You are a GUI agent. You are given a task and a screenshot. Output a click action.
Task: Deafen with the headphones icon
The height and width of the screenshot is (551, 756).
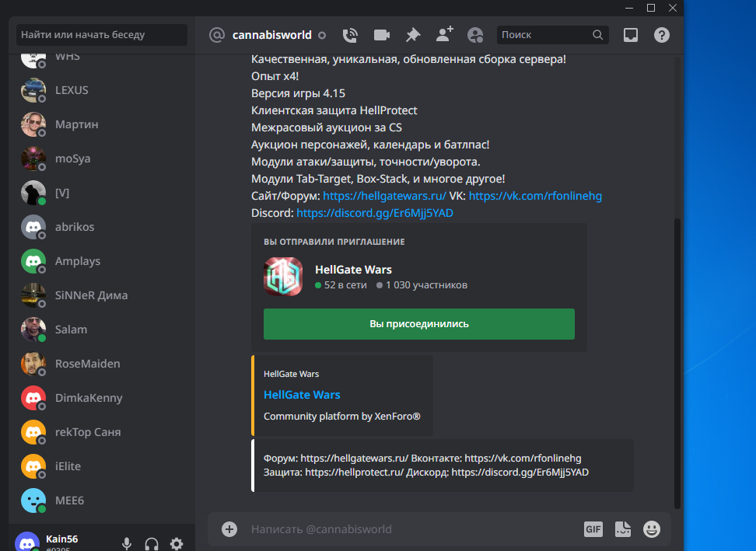tap(152, 544)
